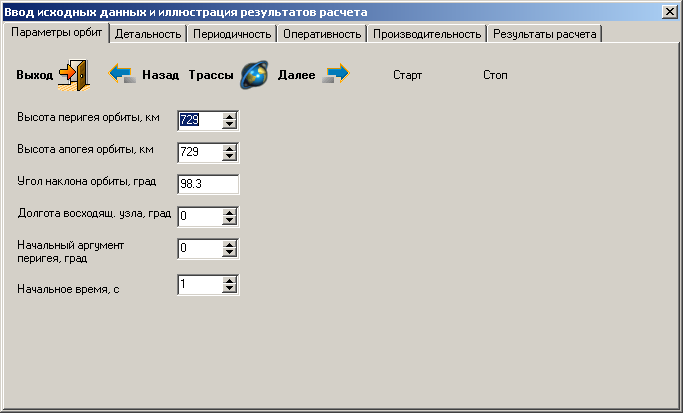The width and height of the screenshot is (683, 413).
Task: Switch to the Детальность tab
Action: click(148, 34)
